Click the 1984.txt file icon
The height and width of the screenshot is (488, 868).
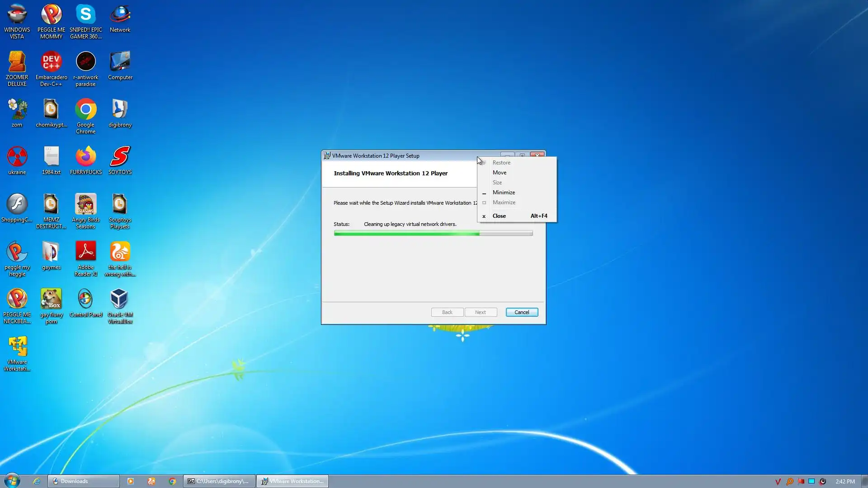(51, 157)
